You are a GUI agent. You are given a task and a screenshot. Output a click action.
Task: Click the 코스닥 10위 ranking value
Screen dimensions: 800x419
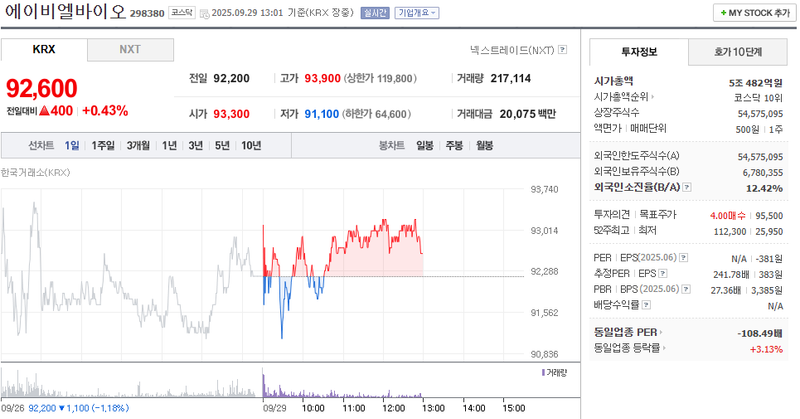[758, 98]
